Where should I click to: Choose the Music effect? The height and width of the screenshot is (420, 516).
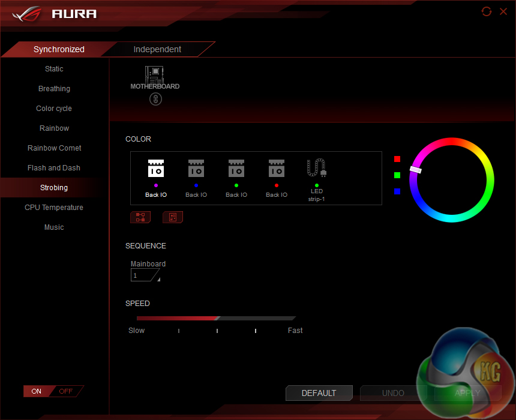click(x=54, y=227)
